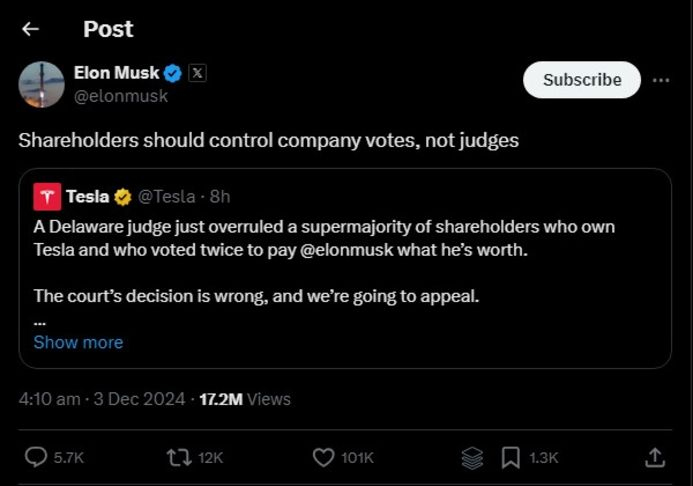
Task: Bookmark the post with the bookmark icon
Action: tap(510, 457)
